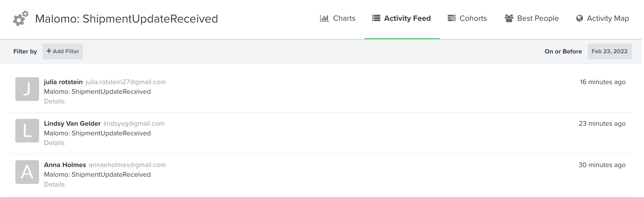Open the Charts tab

(x=344, y=18)
